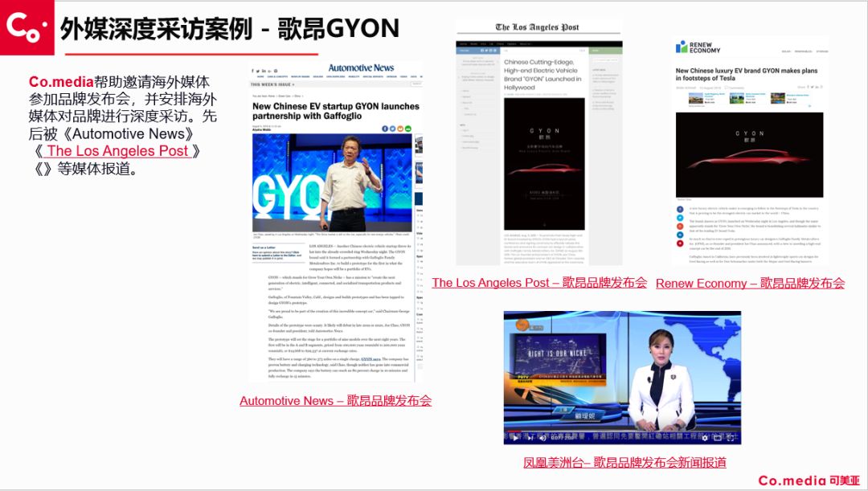
Task: Share Automotive News article via Facebook circle icon
Action: click(385, 129)
